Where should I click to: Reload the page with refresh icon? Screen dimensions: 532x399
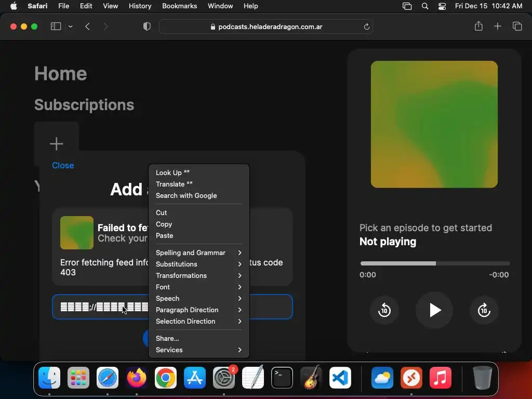point(366,27)
